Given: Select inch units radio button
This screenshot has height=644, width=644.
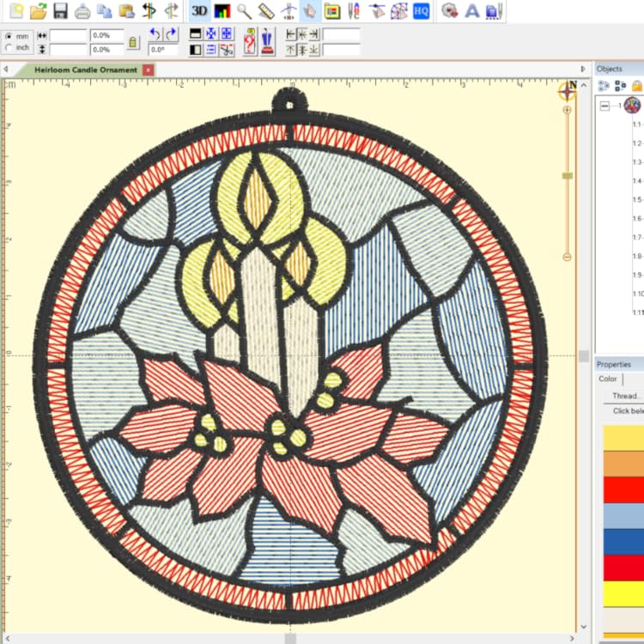Looking at the screenshot, I should click(x=9, y=48).
